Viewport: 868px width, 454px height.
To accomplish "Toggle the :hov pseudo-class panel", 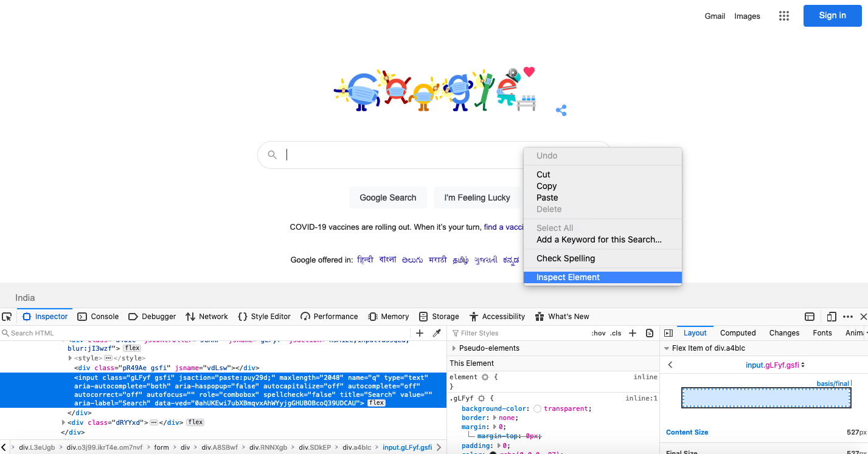I will [x=599, y=333].
